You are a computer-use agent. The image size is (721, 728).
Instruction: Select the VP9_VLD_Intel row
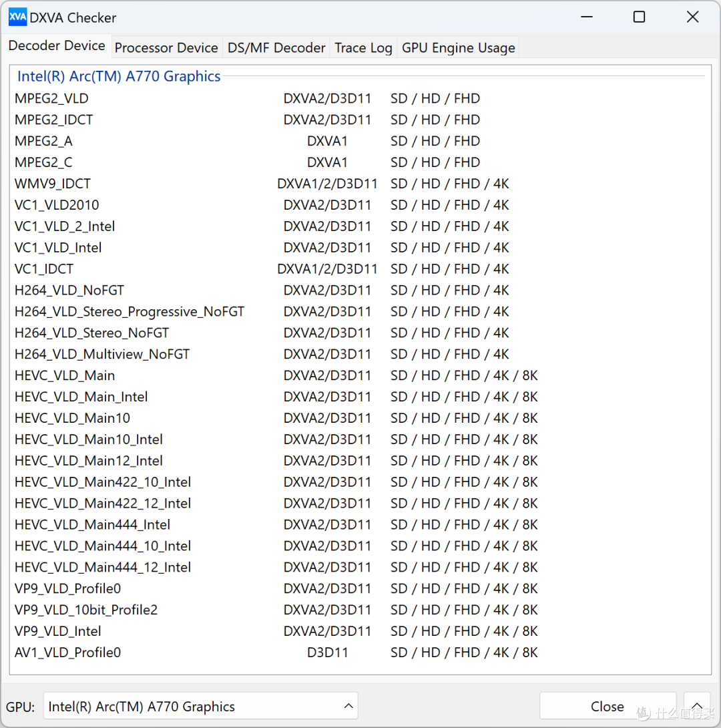[360, 632]
